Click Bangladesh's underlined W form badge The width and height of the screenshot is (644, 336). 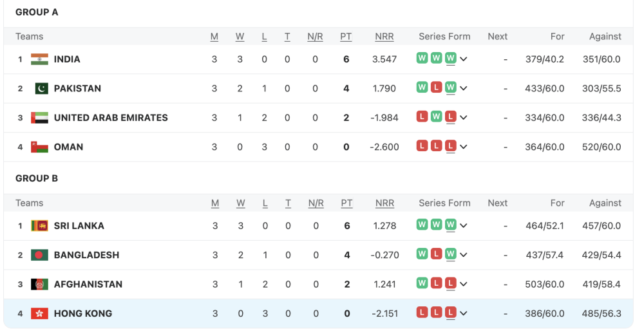[x=450, y=254]
